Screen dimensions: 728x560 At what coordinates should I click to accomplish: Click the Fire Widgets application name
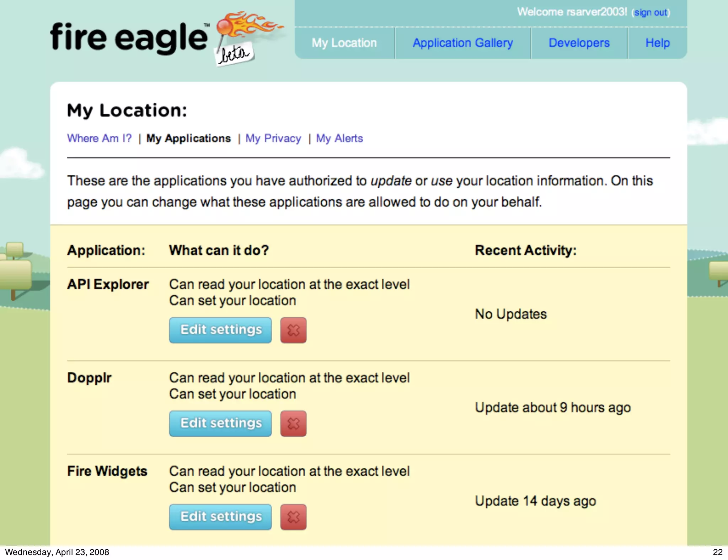click(107, 471)
